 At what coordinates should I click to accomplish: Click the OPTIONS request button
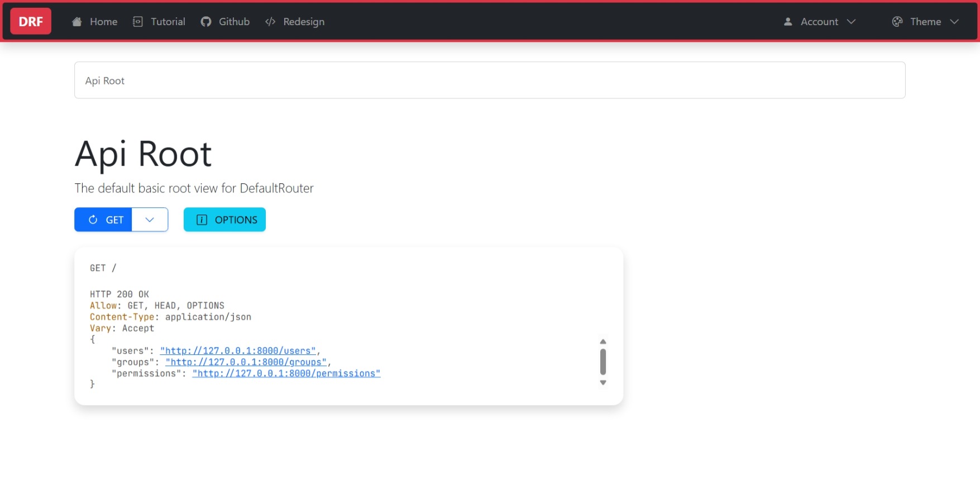[x=224, y=220]
